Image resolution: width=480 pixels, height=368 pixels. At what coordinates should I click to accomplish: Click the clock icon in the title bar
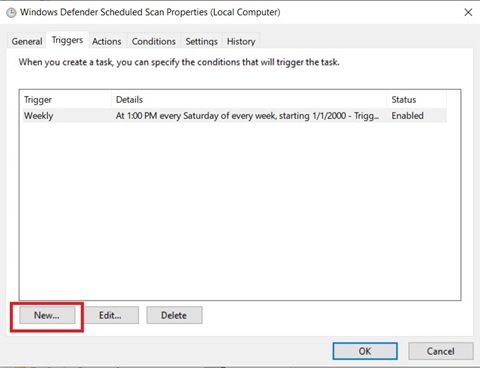[11, 13]
